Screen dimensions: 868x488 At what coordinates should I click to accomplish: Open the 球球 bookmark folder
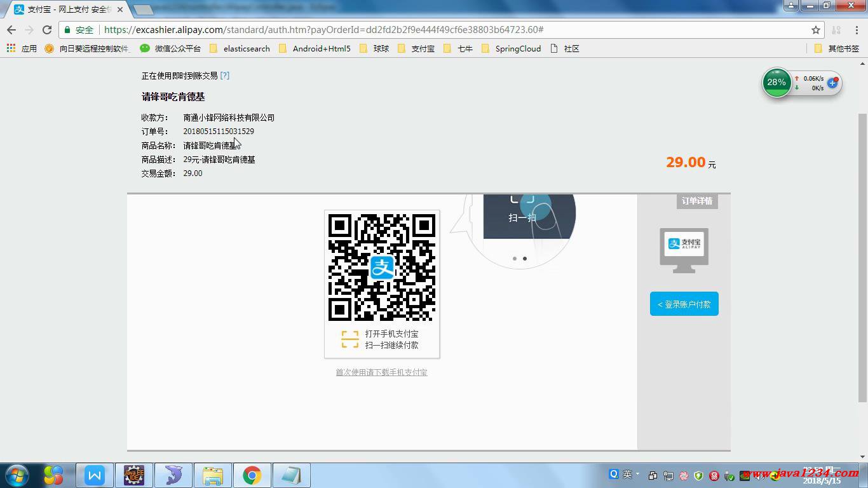coord(374,48)
